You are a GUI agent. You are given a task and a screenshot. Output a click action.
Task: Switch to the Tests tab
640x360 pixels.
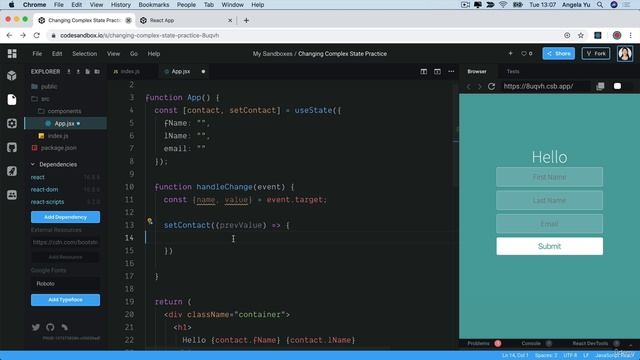point(513,71)
